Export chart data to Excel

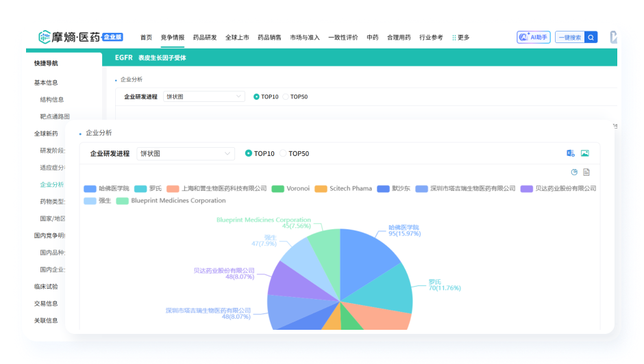(x=571, y=153)
